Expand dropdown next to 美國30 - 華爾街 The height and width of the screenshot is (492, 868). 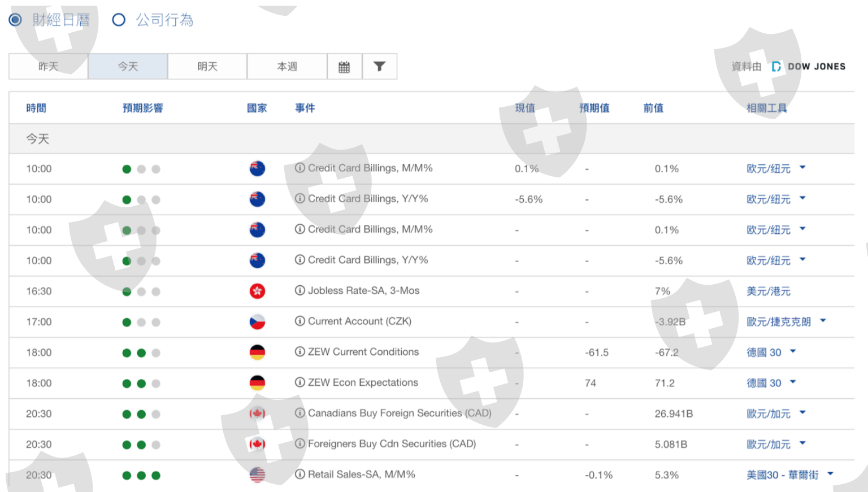coord(830,474)
